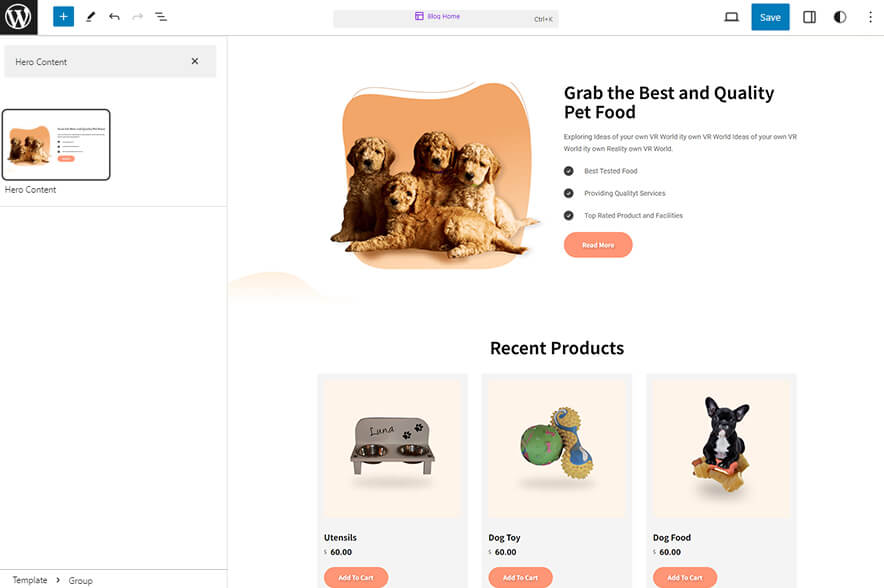This screenshot has height=588, width=884.
Task: Clear the Hero Content search field
Action: pyautogui.click(x=195, y=61)
